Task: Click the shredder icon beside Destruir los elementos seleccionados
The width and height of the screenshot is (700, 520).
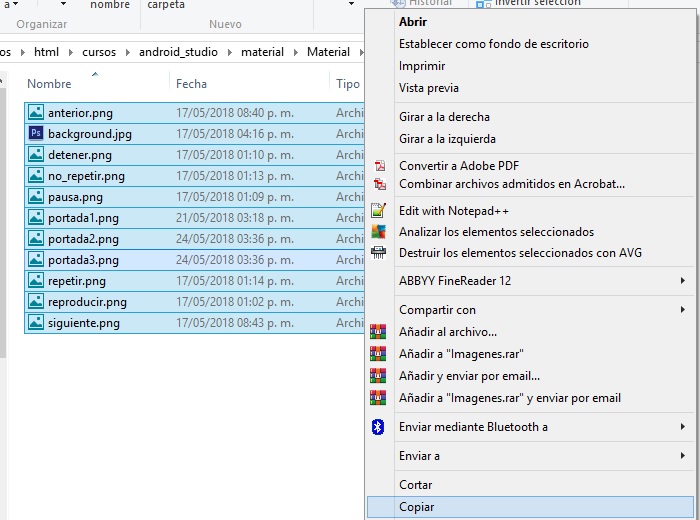Action: (379, 253)
